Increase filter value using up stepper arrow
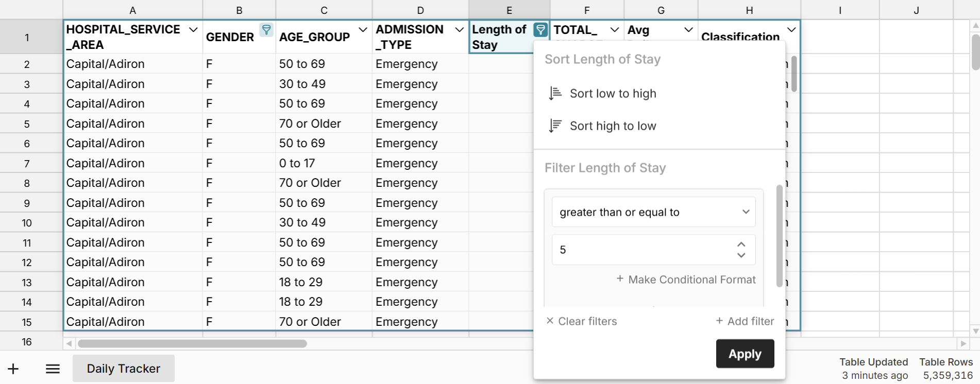The height and width of the screenshot is (384, 980). click(x=741, y=245)
